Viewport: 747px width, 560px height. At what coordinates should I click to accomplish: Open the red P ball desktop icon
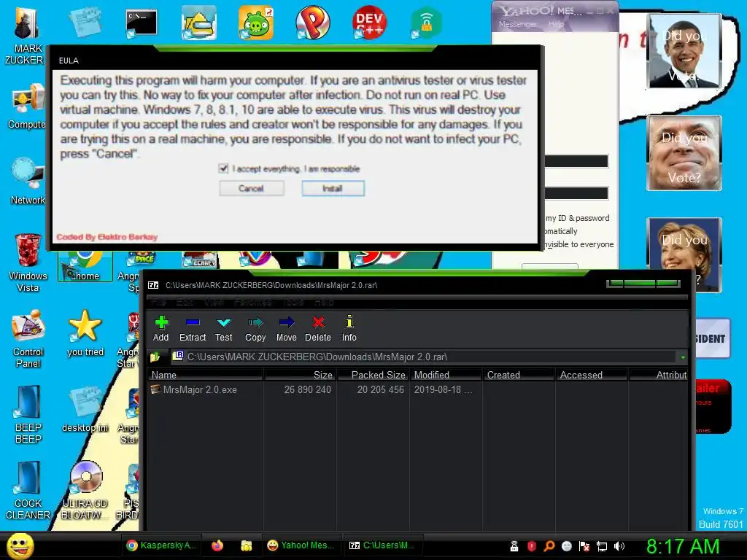312,23
